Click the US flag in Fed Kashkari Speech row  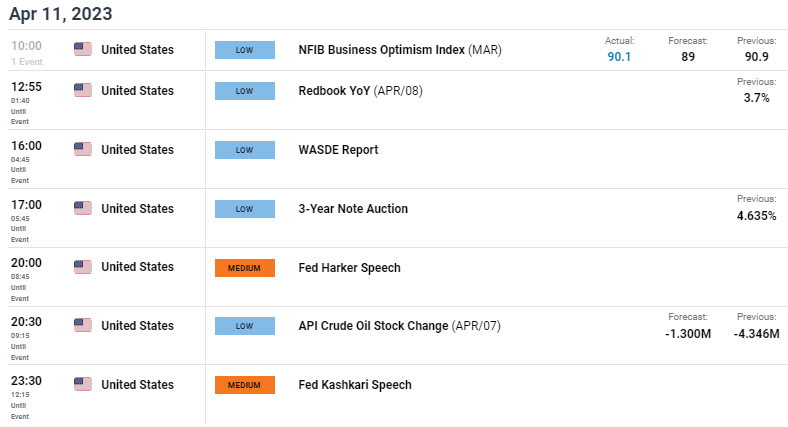point(83,384)
